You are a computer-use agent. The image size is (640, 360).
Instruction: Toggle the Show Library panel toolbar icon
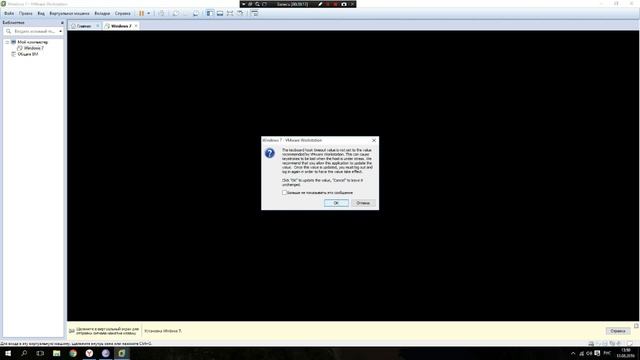pos(210,13)
